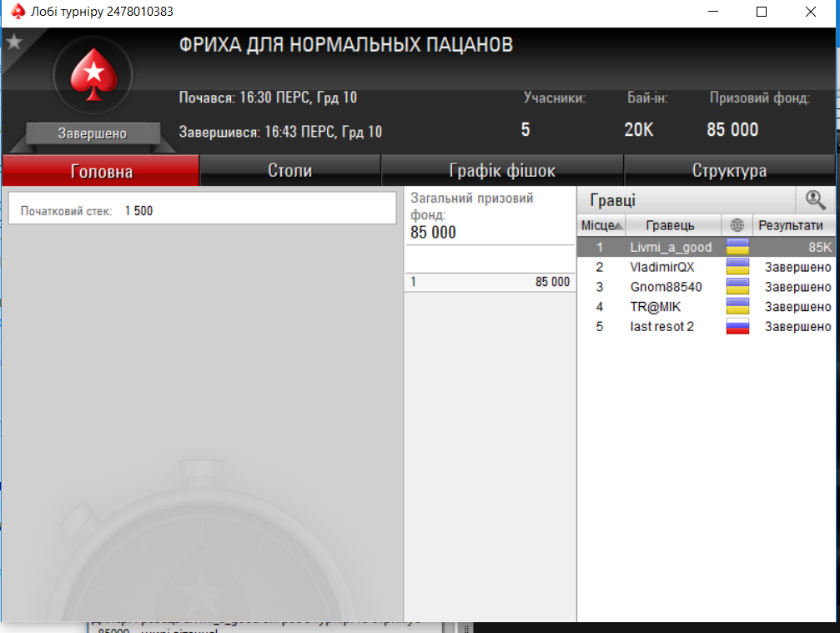The width and height of the screenshot is (840, 633).
Task: Click the Почався 16:30 start time text
Action: 268,98
